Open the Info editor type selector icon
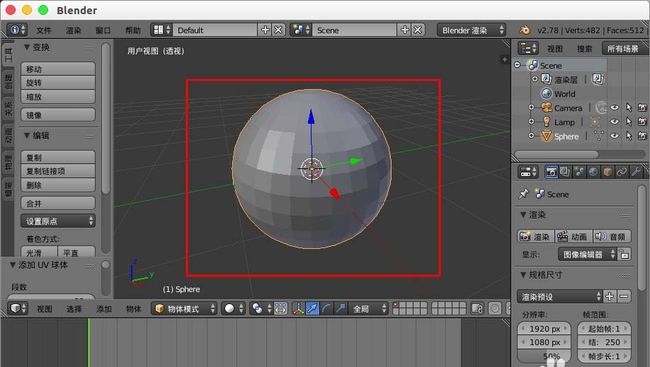Screen dimensions: 650x367 coord(17,30)
